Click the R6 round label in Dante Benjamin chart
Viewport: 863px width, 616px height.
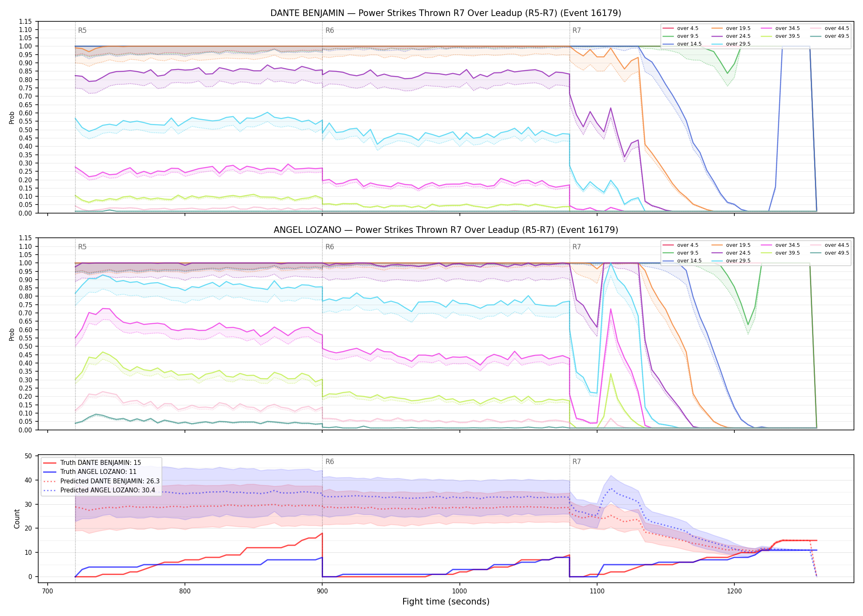click(x=330, y=30)
